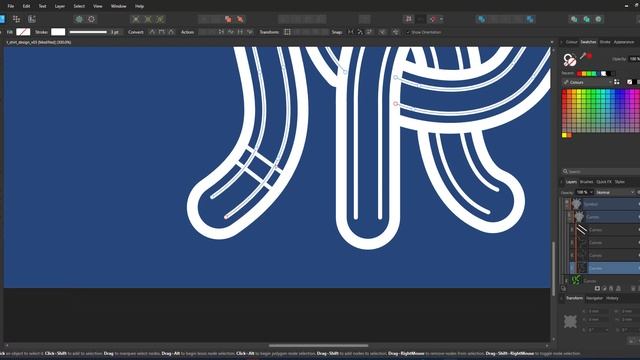
Task: Click the first green circular toolbar icon
Action: tap(574, 19)
